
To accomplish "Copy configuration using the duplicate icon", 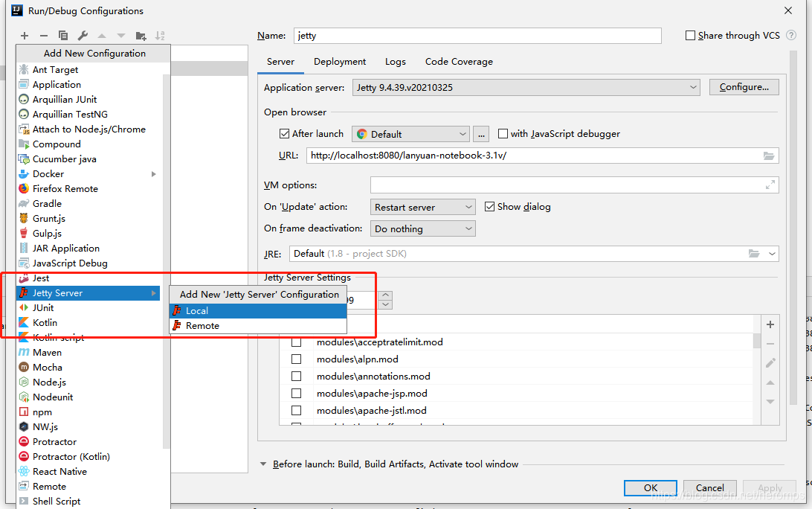I will point(63,36).
